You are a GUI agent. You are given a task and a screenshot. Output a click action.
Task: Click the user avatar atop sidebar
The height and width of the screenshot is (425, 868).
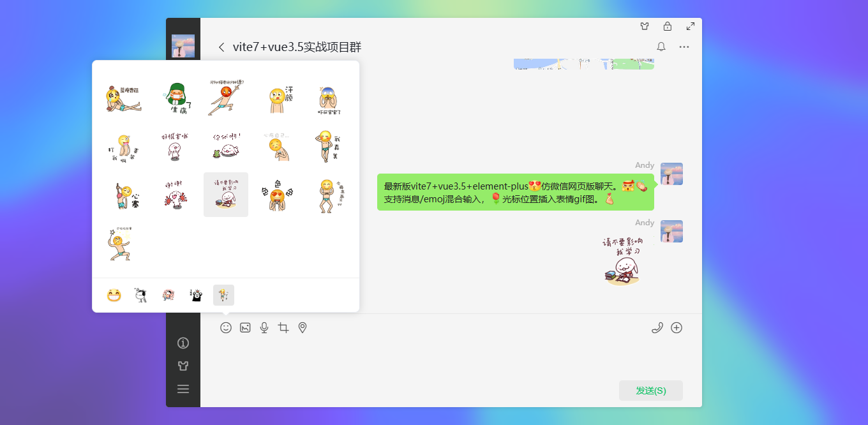[x=183, y=46]
